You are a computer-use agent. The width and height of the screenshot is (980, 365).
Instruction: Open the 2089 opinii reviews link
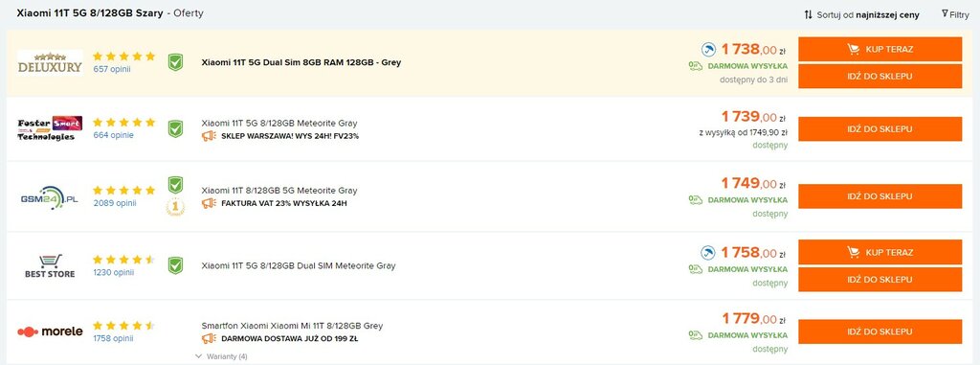[115, 203]
